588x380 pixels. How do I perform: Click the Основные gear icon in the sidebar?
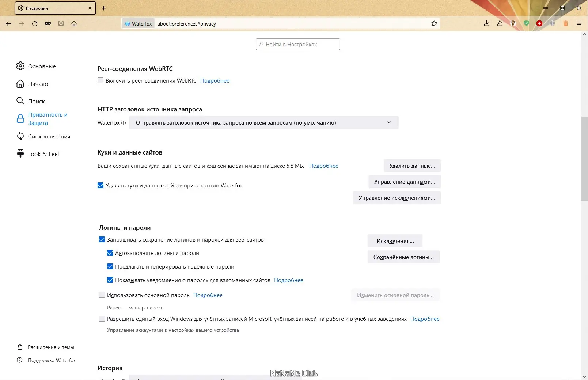pyautogui.click(x=20, y=66)
